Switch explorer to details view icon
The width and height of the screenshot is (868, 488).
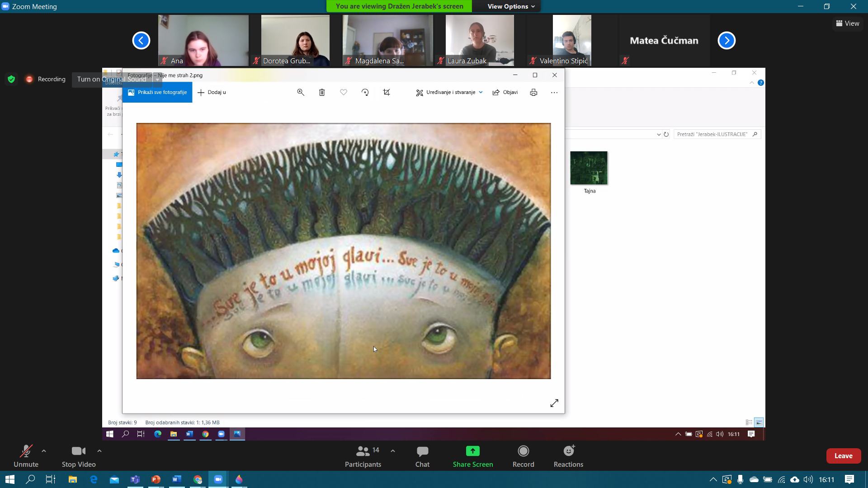pos(749,422)
